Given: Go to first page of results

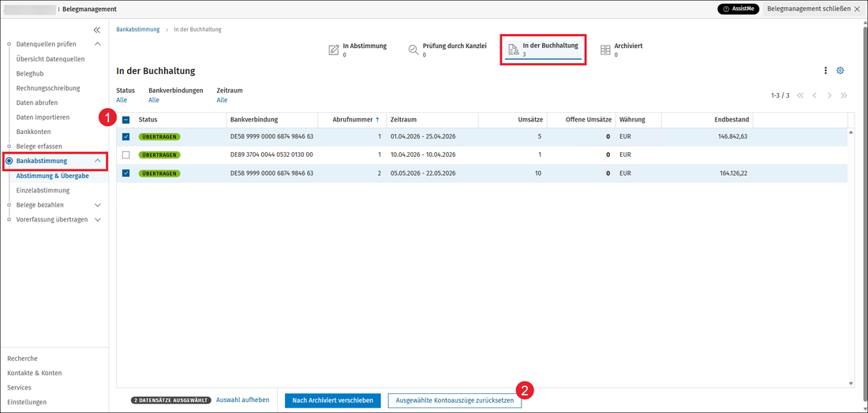Looking at the screenshot, I should pos(800,95).
